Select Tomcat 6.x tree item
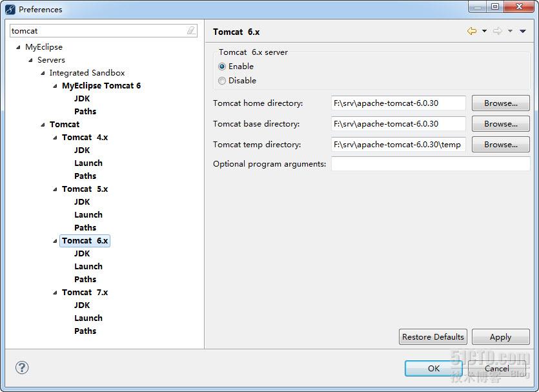Viewport: 539px width, 392px height. 85,241
